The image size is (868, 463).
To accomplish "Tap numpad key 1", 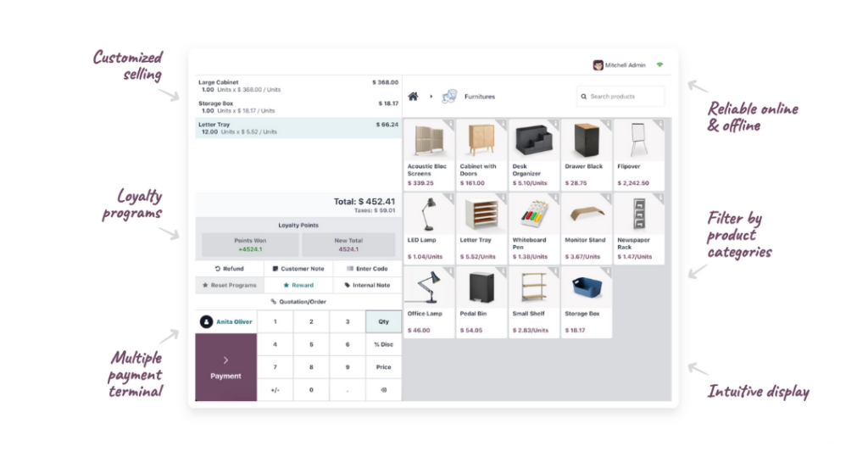I will 275,321.
